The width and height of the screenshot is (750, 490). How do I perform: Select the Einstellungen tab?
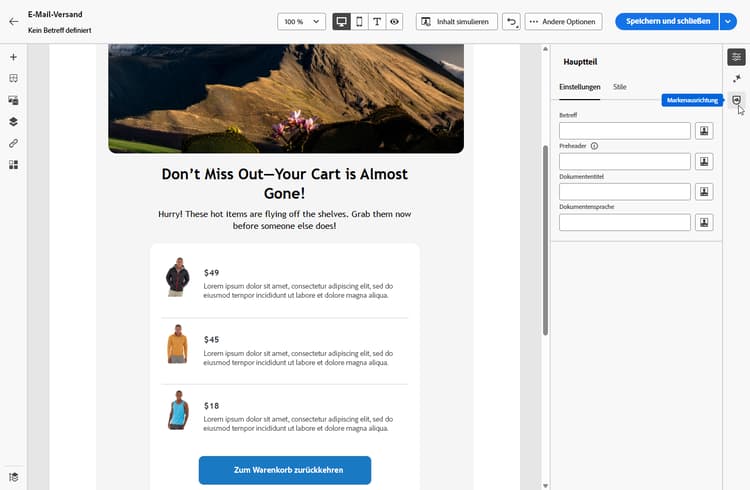[x=580, y=87]
